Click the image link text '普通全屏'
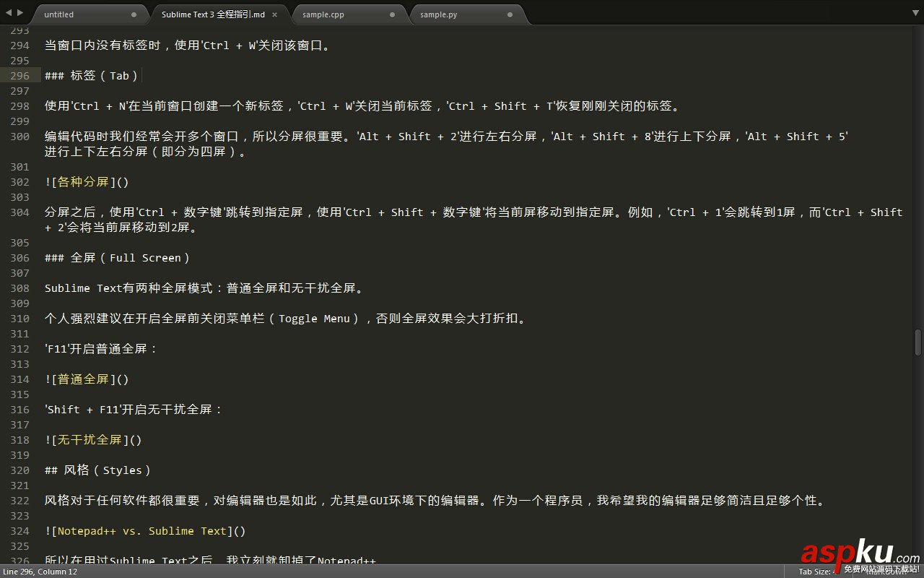 [x=84, y=379]
